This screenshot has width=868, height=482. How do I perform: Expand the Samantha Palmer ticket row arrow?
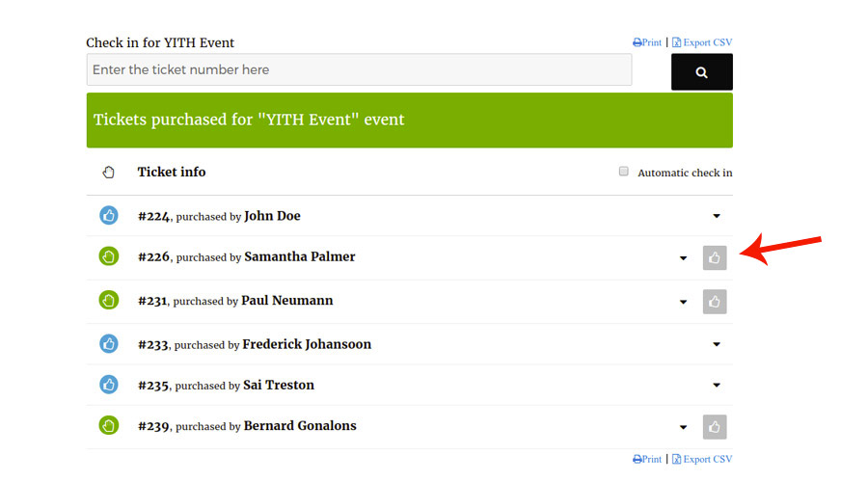tap(684, 258)
